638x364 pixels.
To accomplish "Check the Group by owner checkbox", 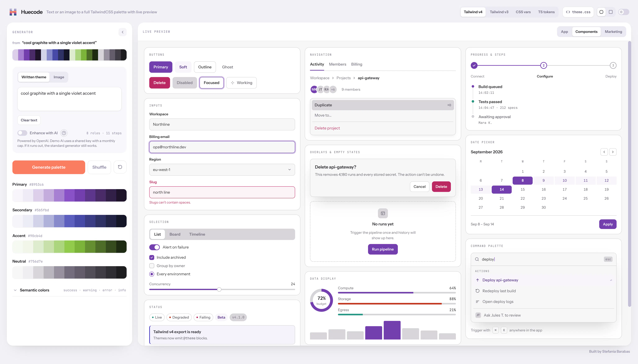I will (x=152, y=266).
